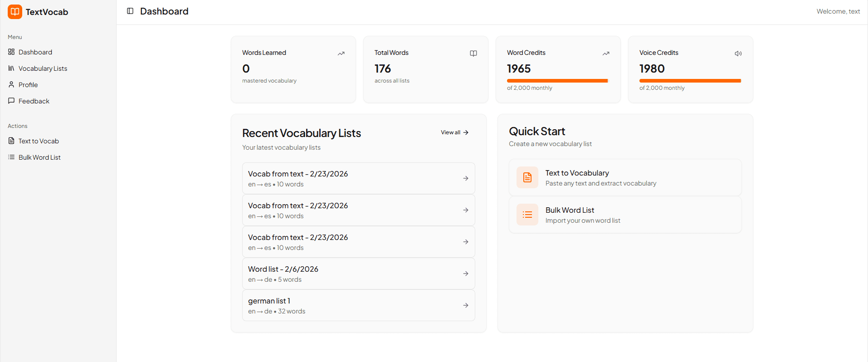This screenshot has width=868, height=362.
Task: Click the Word Credits value 1965
Action: pyautogui.click(x=519, y=68)
